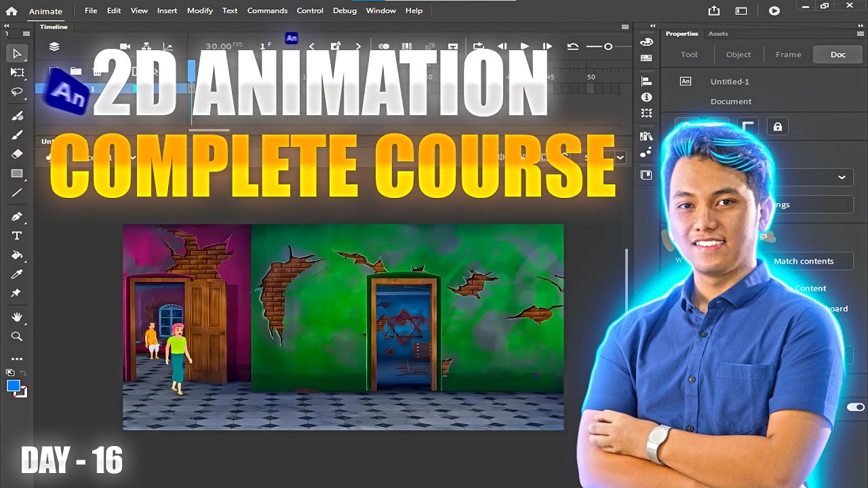This screenshot has width=868, height=488.
Task: Open the File menu
Action: pyautogui.click(x=91, y=11)
